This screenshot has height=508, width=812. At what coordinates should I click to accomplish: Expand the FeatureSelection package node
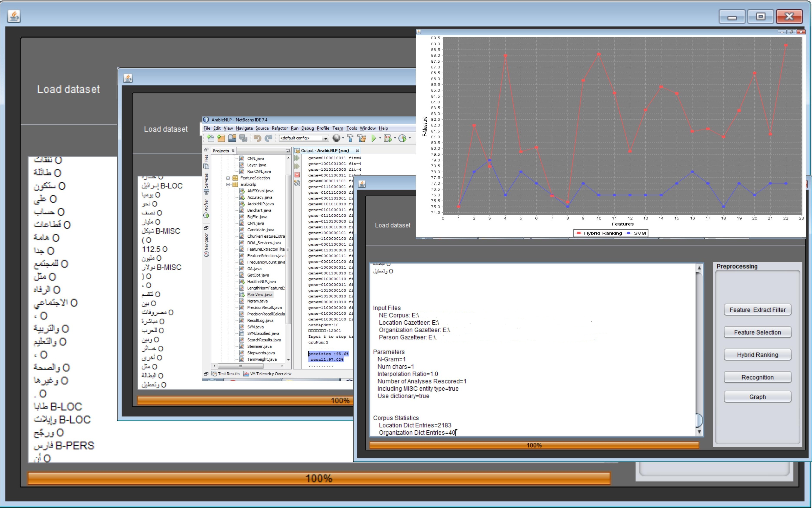tap(228, 178)
